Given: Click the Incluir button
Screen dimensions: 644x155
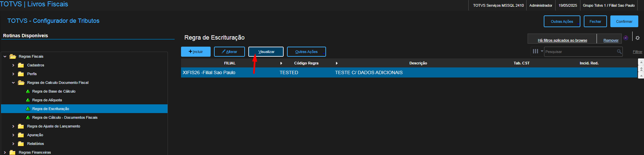Looking at the screenshot, I should (x=196, y=52).
